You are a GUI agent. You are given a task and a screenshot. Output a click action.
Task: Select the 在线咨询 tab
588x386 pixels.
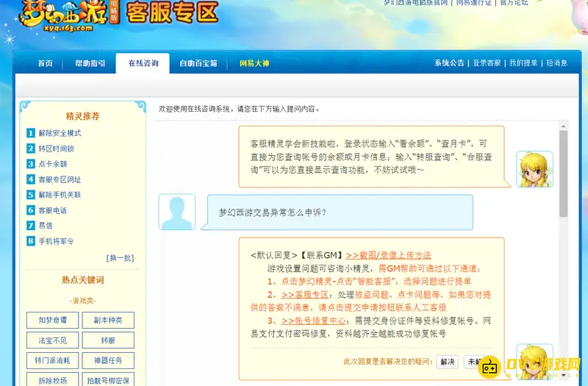pyautogui.click(x=143, y=63)
